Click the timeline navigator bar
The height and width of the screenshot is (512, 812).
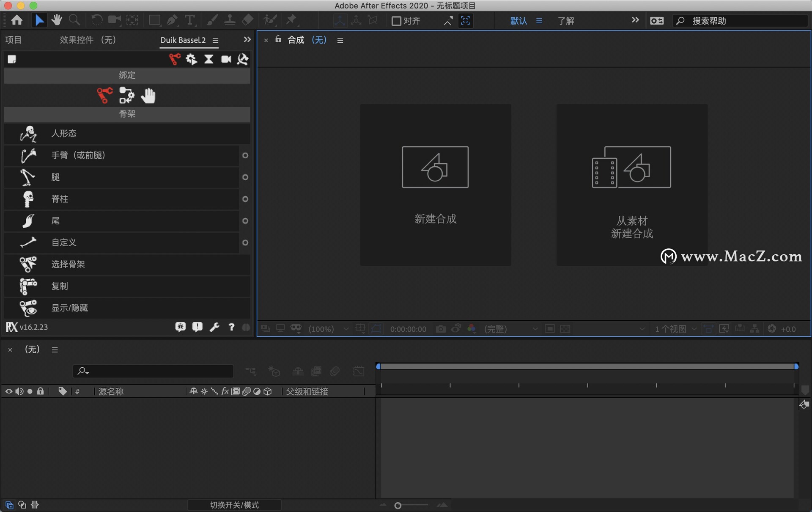pyautogui.click(x=587, y=366)
